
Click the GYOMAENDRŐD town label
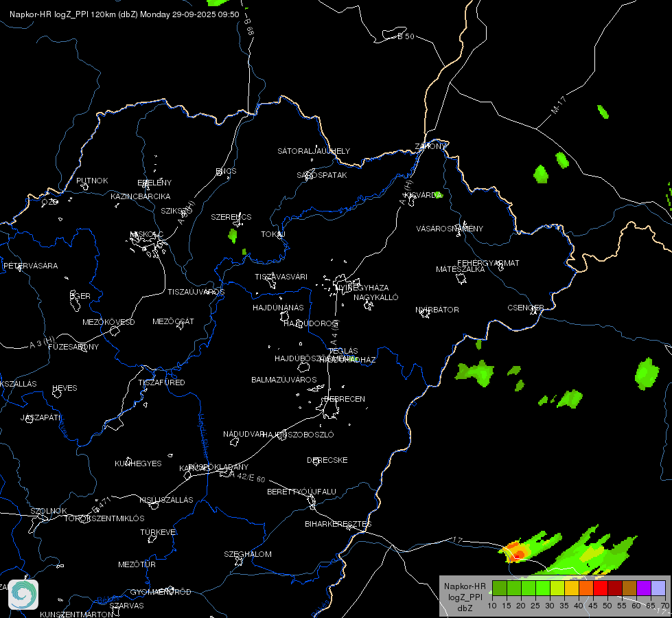(x=161, y=592)
